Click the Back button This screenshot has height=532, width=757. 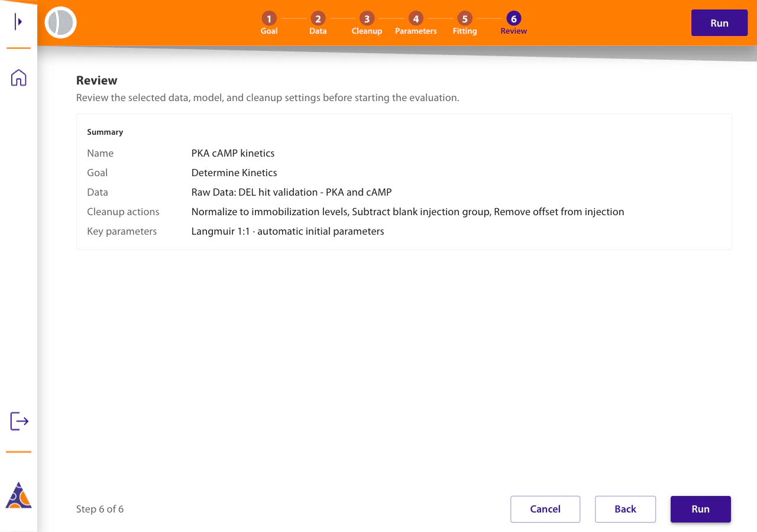point(625,509)
